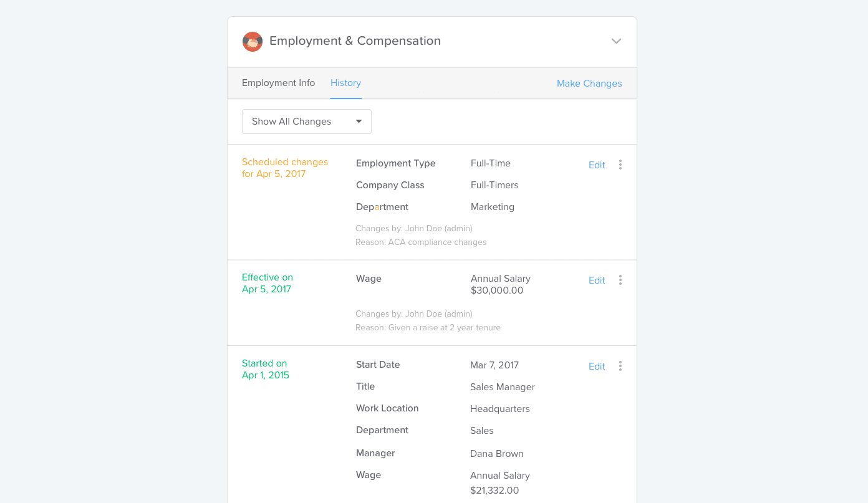Select the History tab
The height and width of the screenshot is (503, 868).
[x=345, y=83]
